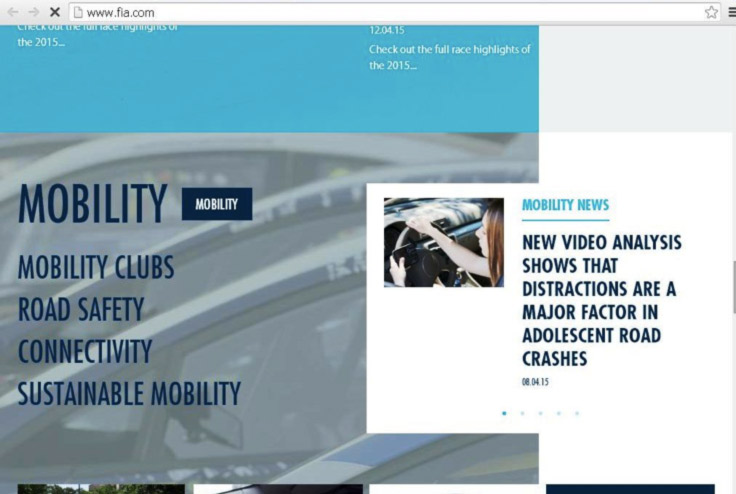
Task: Open the CONNECTIVITY link
Action: pos(85,351)
